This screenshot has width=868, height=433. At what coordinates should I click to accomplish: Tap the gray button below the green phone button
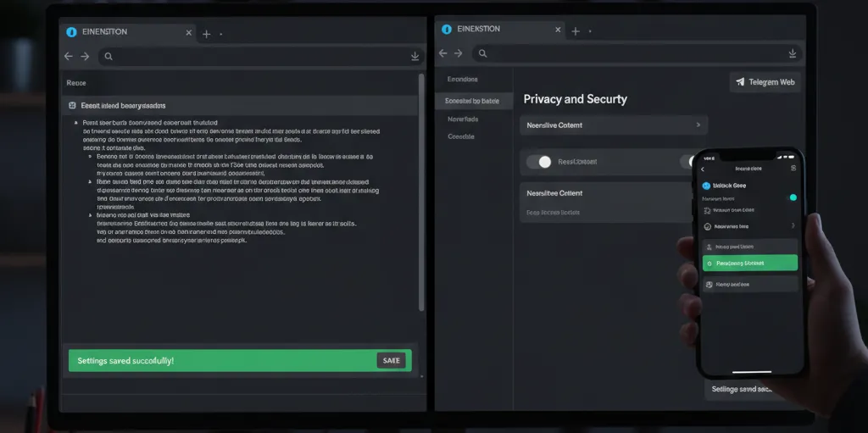pyautogui.click(x=750, y=284)
